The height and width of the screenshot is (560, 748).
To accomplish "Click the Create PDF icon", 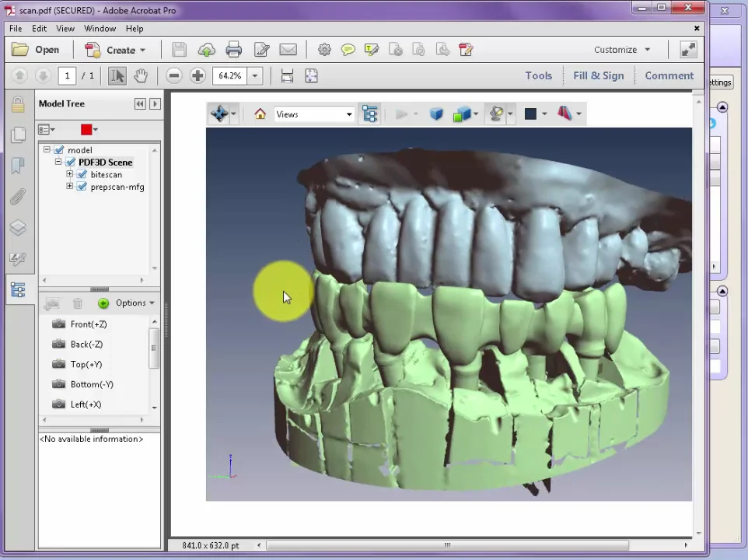I will [92, 50].
